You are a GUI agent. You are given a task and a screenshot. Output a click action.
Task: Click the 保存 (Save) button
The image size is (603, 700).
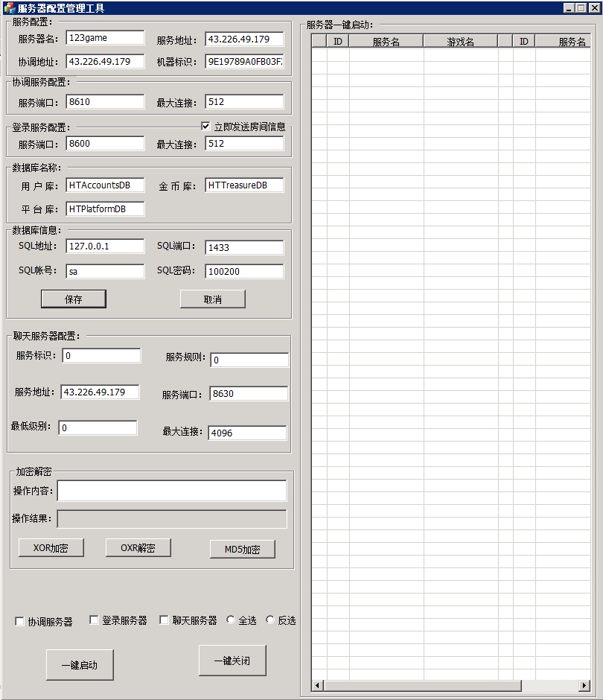[x=73, y=299]
